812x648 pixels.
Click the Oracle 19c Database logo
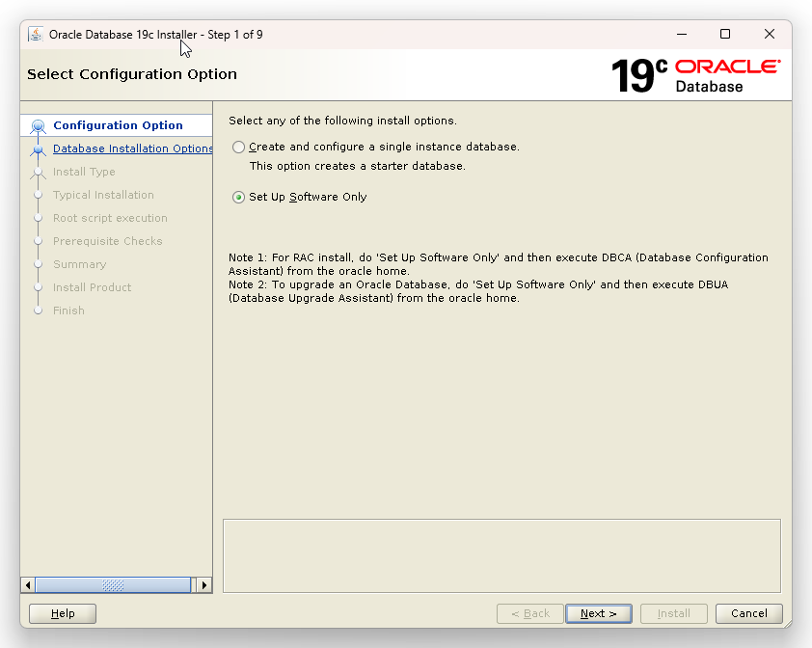[x=695, y=75]
